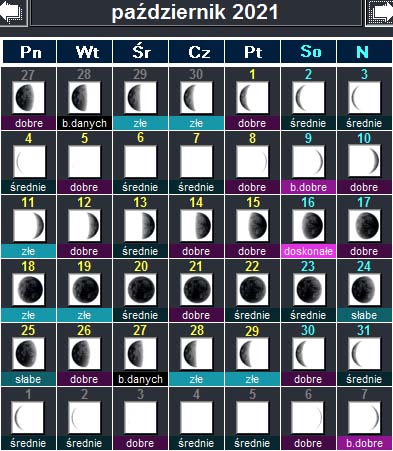393x451 pixels.
Task: Open moon phase image for October 25
Action: tap(28, 354)
